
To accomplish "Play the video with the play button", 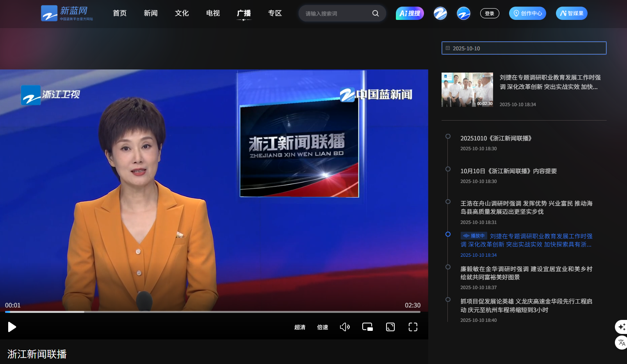I will coord(12,327).
